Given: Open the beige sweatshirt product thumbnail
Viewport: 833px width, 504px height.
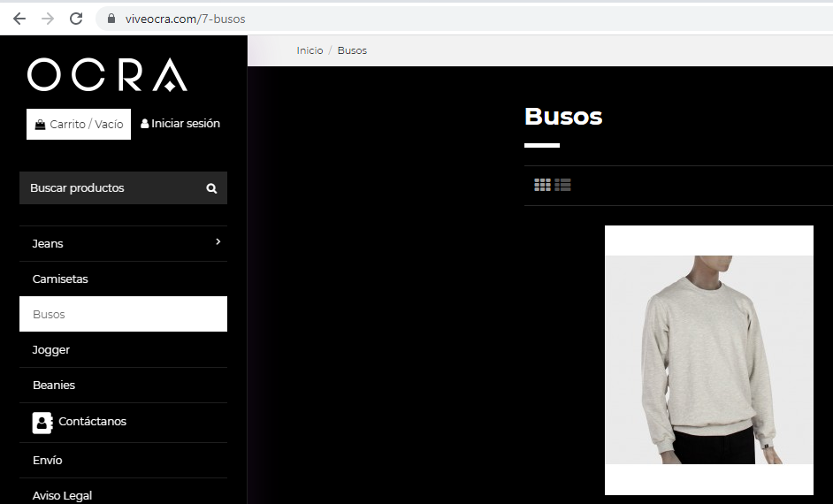Looking at the screenshot, I should [x=708, y=360].
